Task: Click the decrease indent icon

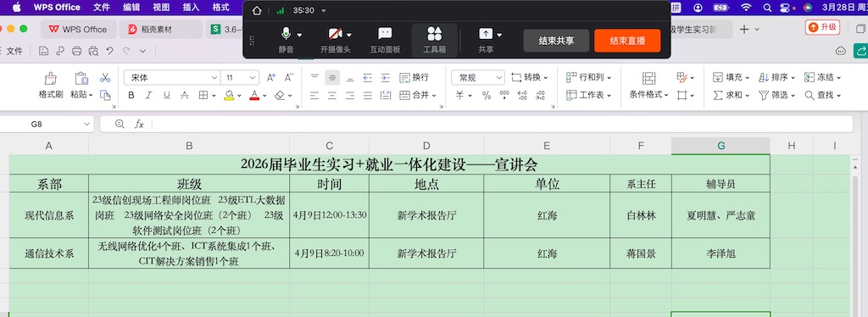Action: click(x=368, y=77)
